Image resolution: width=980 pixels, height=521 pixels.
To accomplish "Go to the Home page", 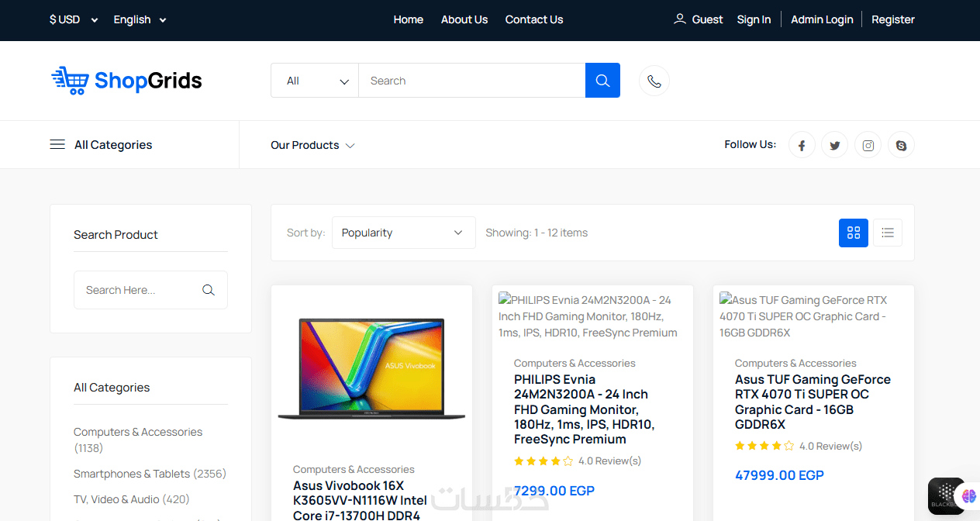I will pyautogui.click(x=408, y=19).
